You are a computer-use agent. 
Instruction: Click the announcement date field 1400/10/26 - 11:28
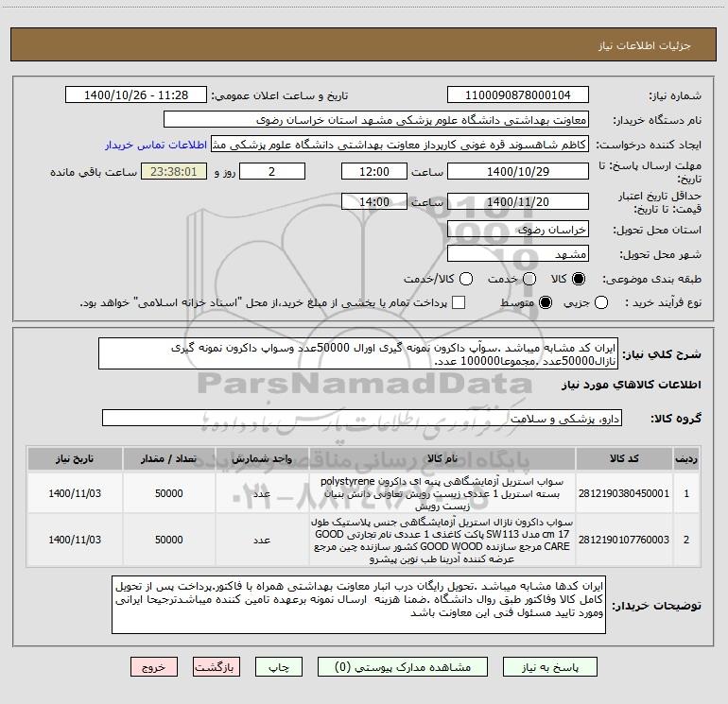point(136,95)
